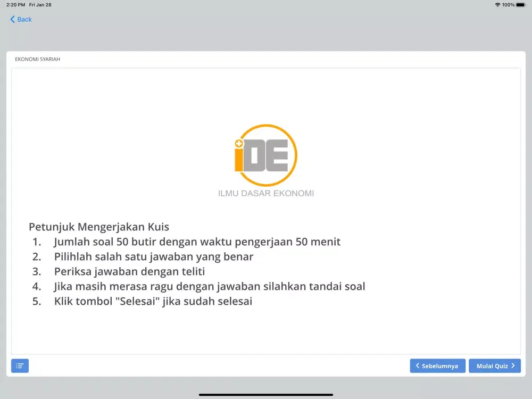Click instruction 'Pilihlah salah satu jawaban'
The image size is (532, 399).
(x=154, y=256)
